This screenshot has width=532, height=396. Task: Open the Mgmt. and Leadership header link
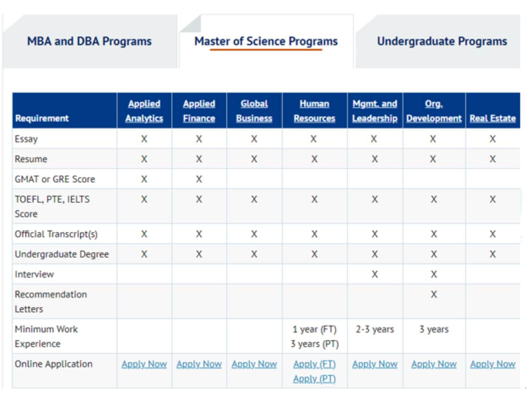(375, 111)
